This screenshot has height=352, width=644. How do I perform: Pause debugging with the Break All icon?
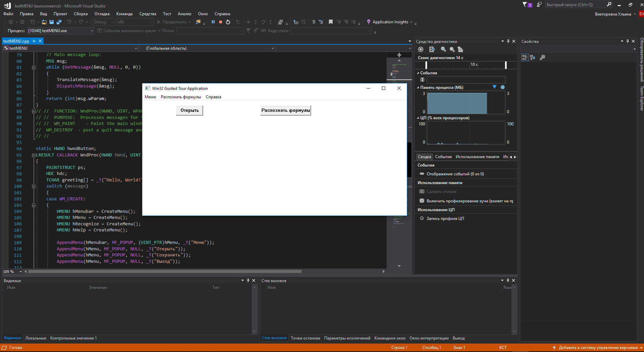tap(213, 22)
